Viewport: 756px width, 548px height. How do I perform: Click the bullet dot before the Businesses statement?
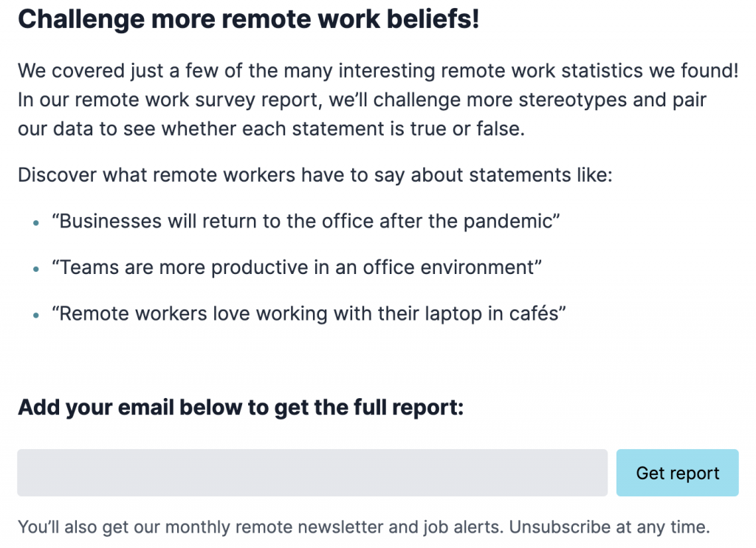click(x=37, y=223)
